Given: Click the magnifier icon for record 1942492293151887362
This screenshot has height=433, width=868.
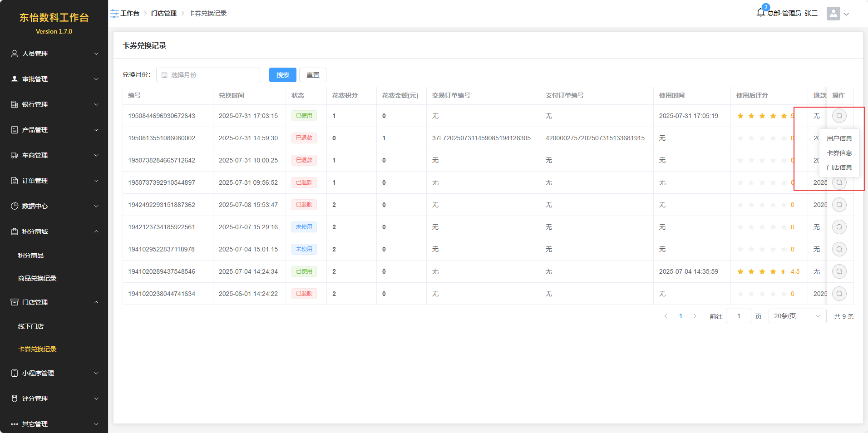Looking at the screenshot, I should [839, 205].
